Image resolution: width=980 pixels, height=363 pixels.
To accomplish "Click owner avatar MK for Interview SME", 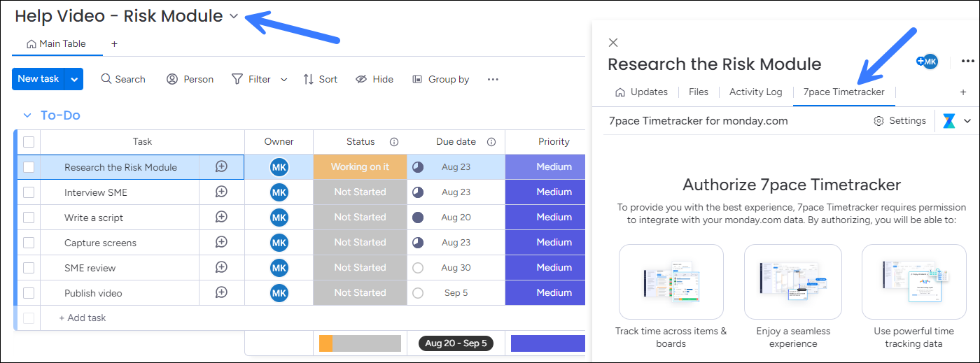I will (279, 192).
